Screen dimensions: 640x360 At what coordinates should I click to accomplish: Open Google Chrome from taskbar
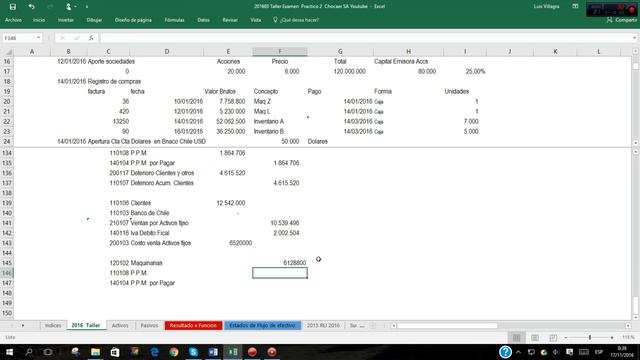click(174, 352)
